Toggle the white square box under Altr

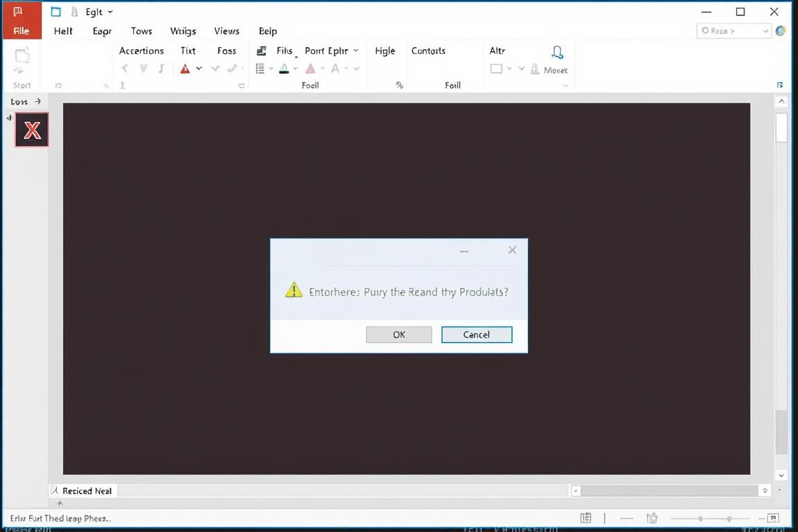(x=496, y=69)
